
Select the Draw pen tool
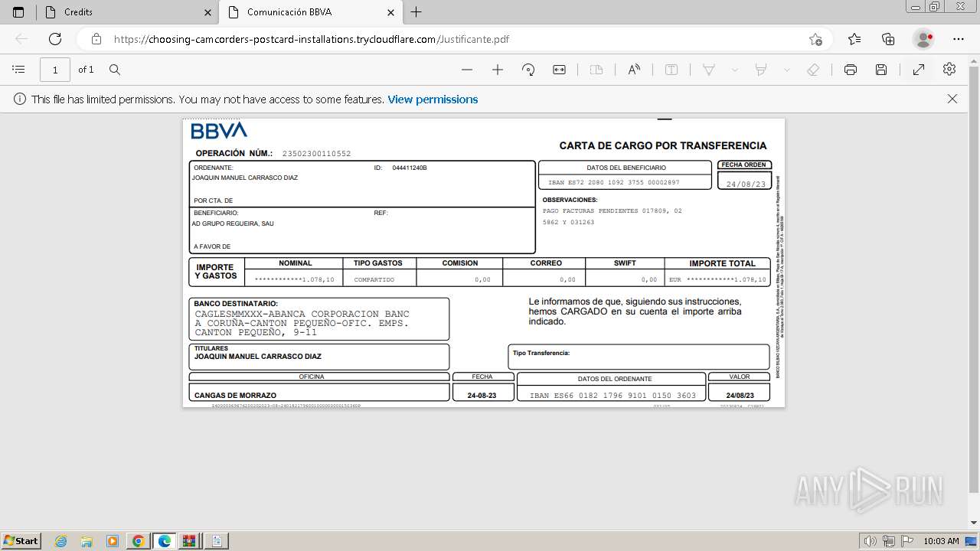pyautogui.click(x=709, y=70)
